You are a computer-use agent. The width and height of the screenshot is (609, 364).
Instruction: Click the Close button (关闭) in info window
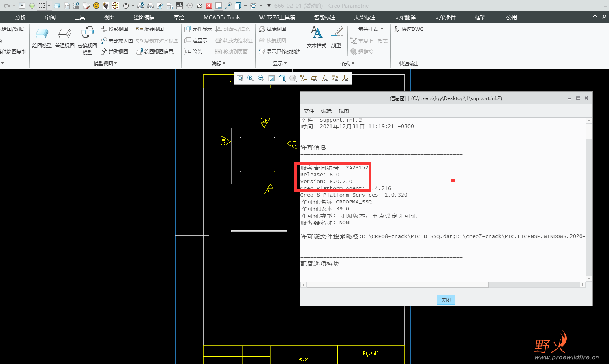pos(446,300)
